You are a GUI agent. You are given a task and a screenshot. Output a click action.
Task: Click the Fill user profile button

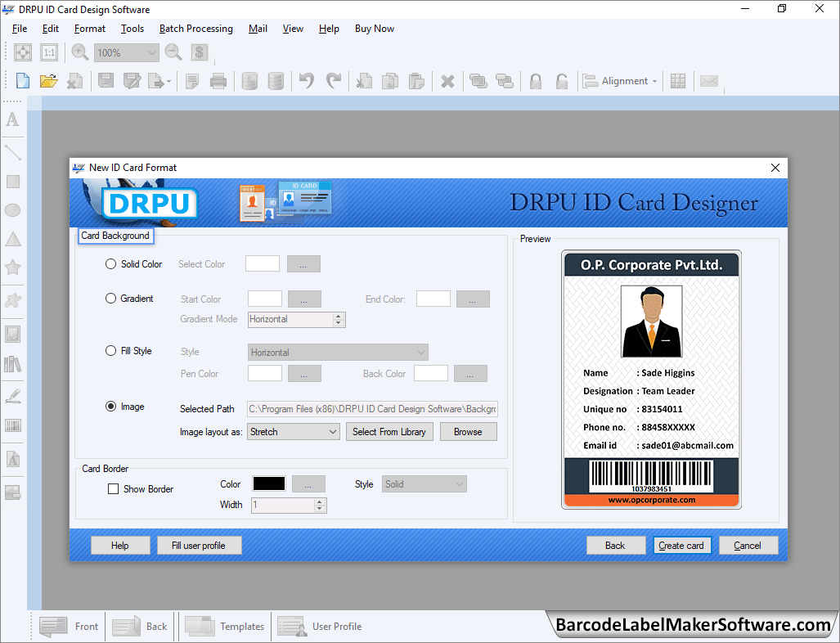(x=200, y=545)
